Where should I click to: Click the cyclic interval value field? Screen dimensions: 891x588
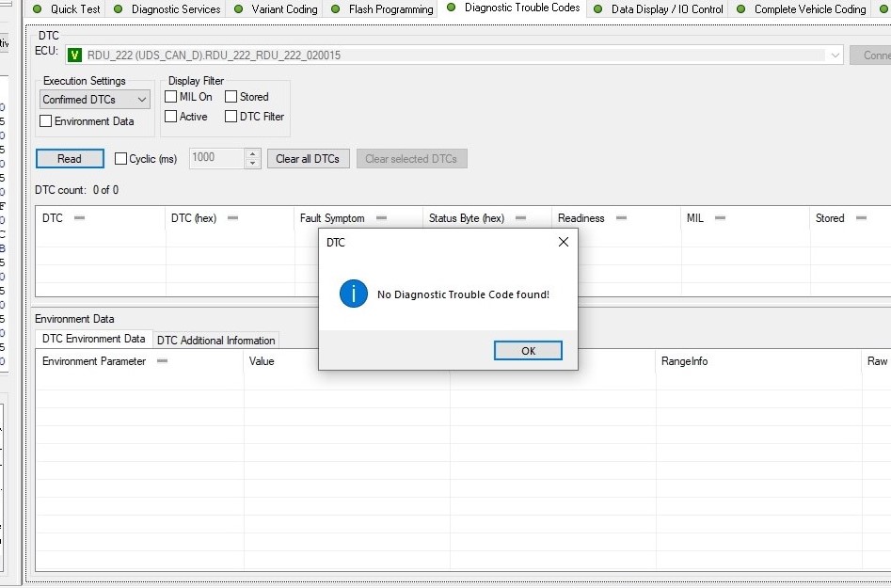pyautogui.click(x=216, y=158)
